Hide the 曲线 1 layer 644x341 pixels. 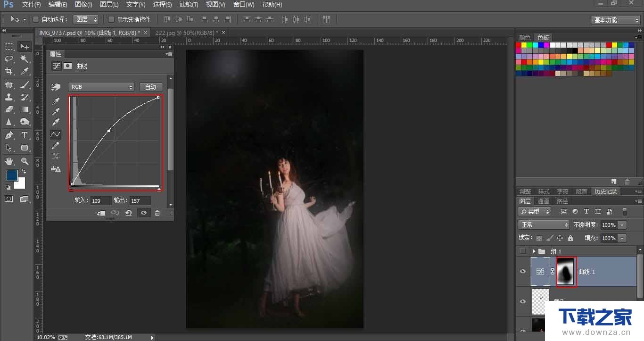523,272
